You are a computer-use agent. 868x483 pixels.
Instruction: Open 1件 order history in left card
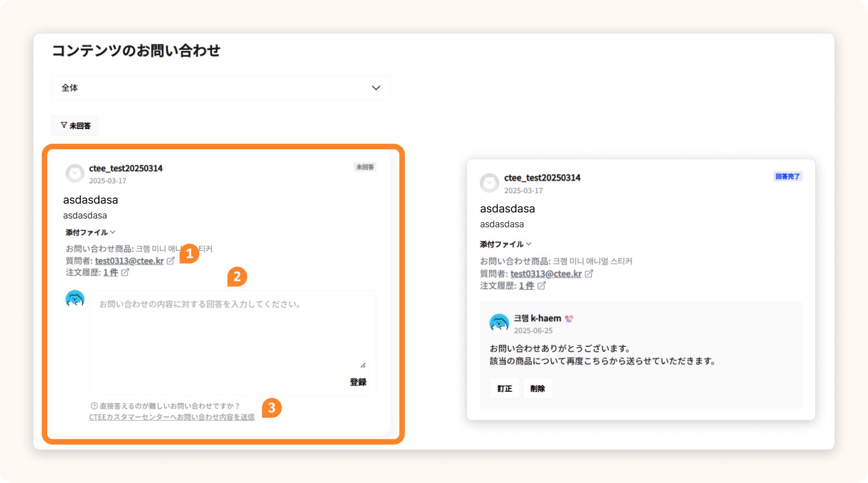[110, 272]
